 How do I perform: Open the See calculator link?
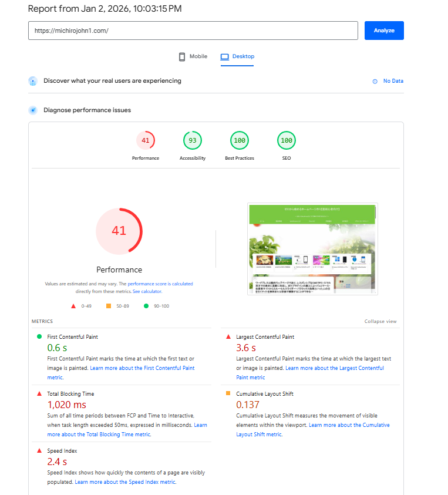click(x=147, y=291)
